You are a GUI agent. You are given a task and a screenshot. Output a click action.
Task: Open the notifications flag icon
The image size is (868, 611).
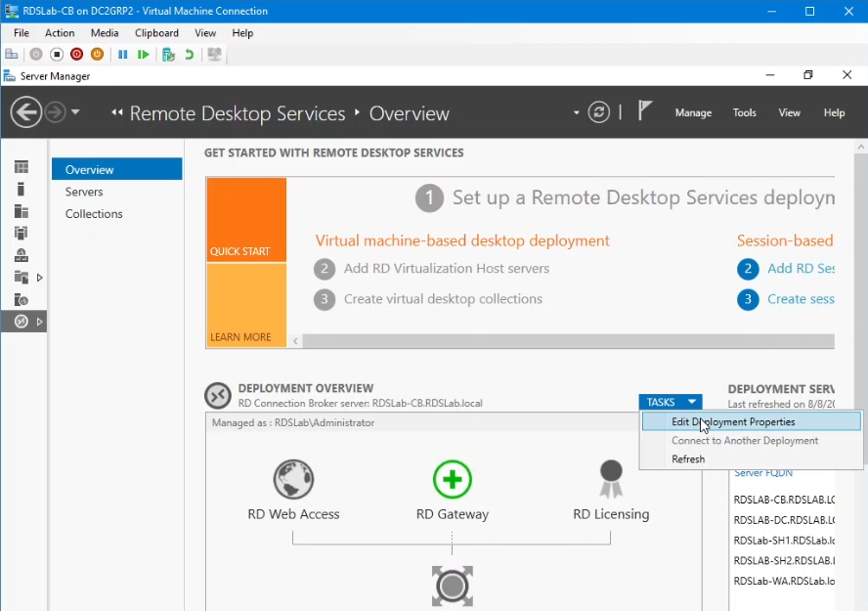pos(644,110)
